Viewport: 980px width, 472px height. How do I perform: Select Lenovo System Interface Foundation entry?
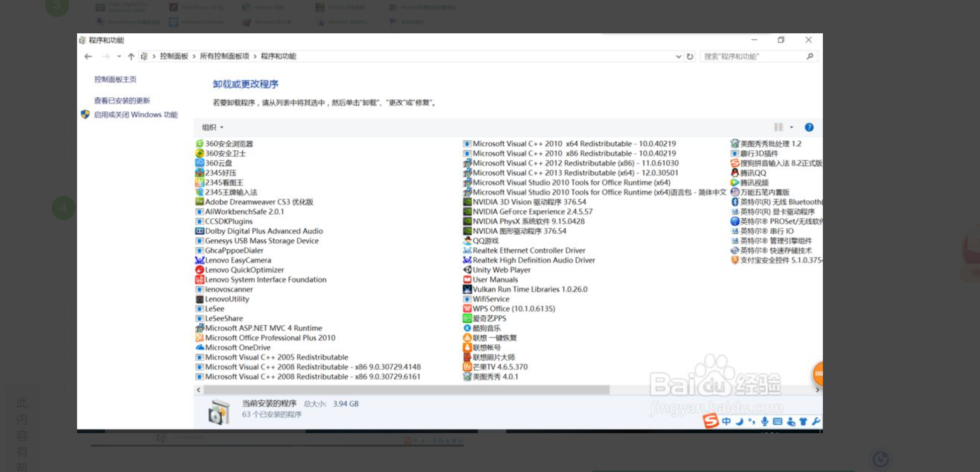(261, 280)
